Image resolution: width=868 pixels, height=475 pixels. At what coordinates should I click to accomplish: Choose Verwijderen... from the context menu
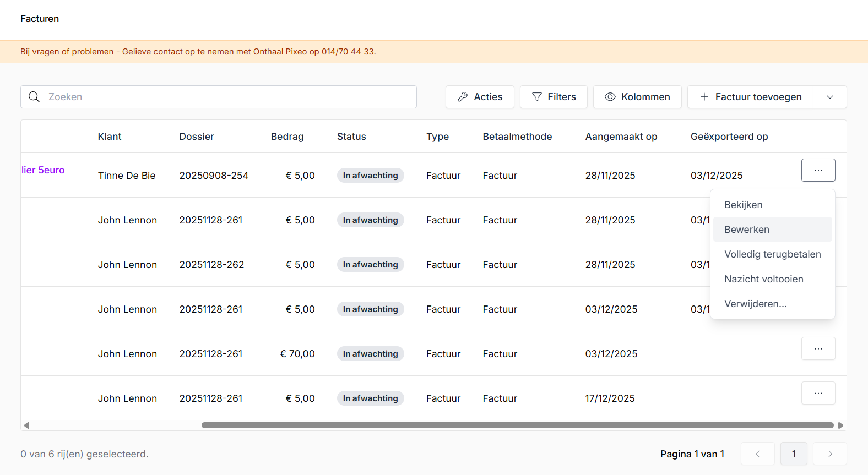pyautogui.click(x=755, y=304)
